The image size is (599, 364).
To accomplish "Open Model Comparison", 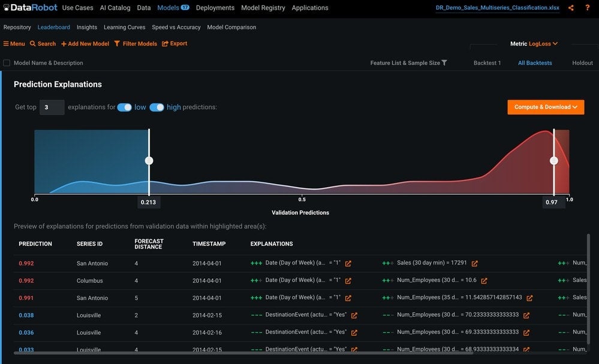I will [x=231, y=27].
